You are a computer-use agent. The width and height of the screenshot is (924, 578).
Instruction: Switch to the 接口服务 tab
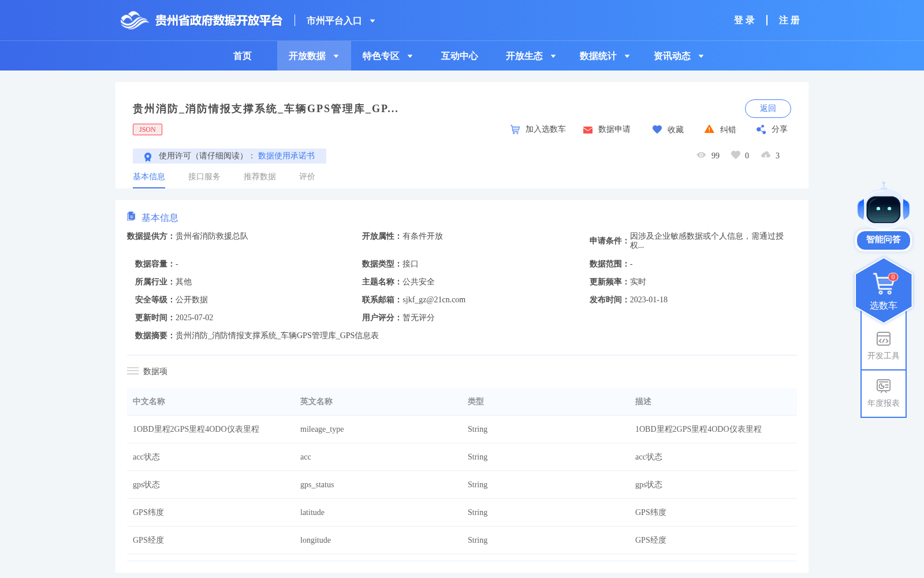tap(204, 177)
